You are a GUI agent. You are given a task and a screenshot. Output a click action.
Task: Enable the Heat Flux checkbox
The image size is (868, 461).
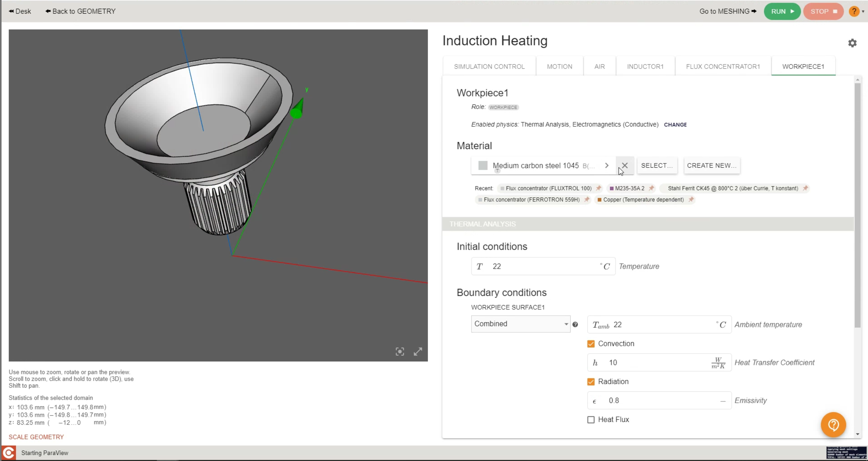[x=591, y=419]
